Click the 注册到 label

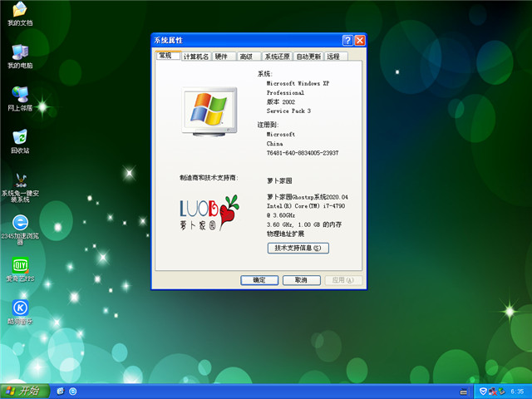pyautogui.click(x=268, y=125)
